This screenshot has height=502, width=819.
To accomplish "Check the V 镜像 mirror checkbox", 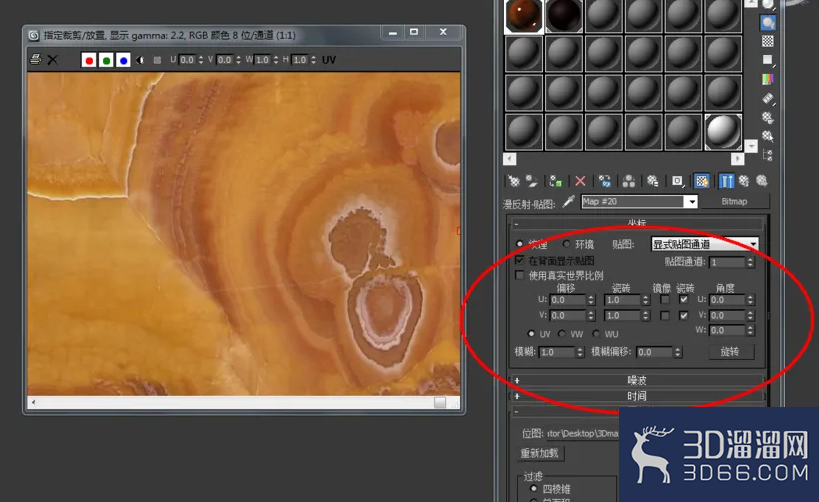I will click(664, 316).
